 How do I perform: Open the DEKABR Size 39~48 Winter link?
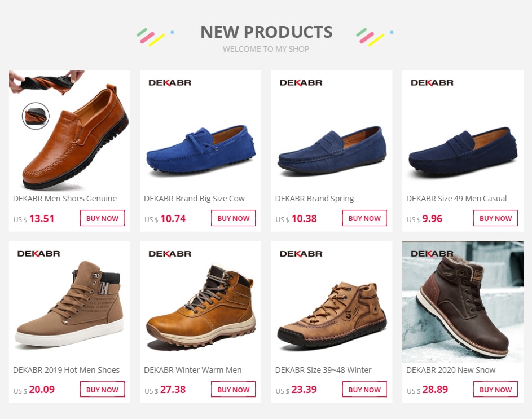coord(323,370)
